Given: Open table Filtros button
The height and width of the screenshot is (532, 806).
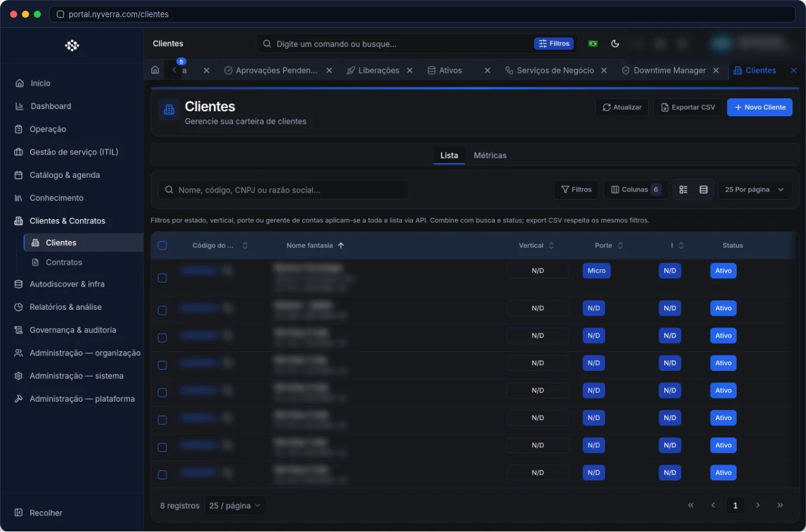Looking at the screenshot, I should [577, 190].
